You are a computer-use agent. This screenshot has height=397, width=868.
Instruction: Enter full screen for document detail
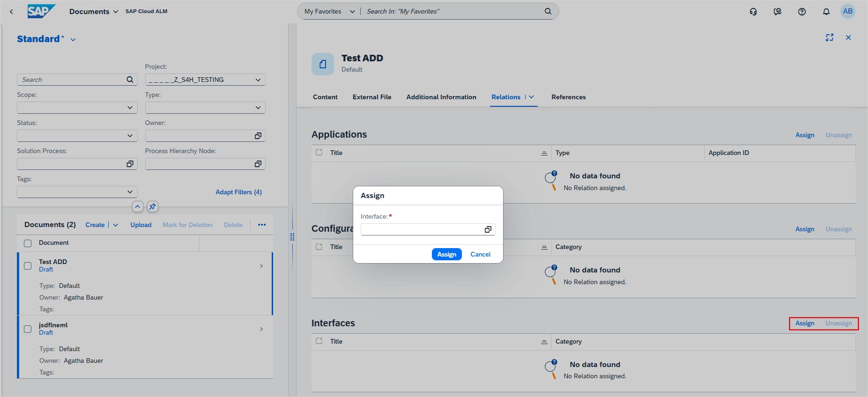(829, 37)
